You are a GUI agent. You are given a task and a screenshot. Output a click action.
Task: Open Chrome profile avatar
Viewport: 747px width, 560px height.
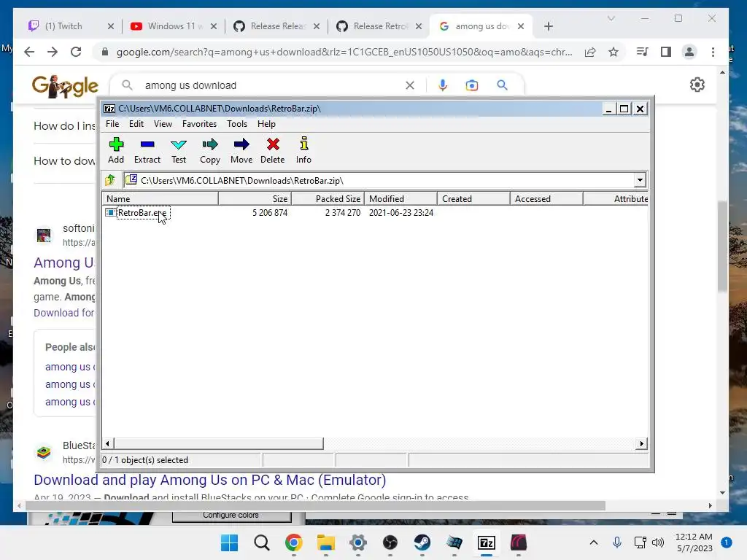click(689, 52)
